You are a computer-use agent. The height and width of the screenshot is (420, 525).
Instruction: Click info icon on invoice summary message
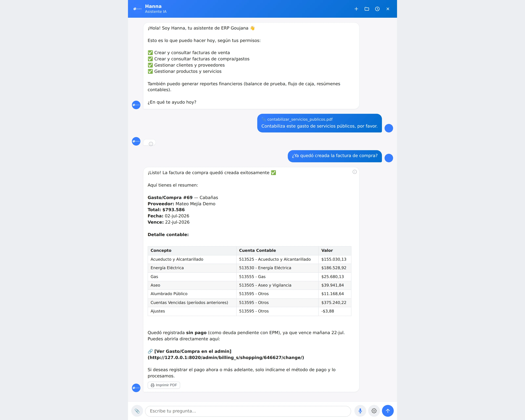(x=355, y=172)
